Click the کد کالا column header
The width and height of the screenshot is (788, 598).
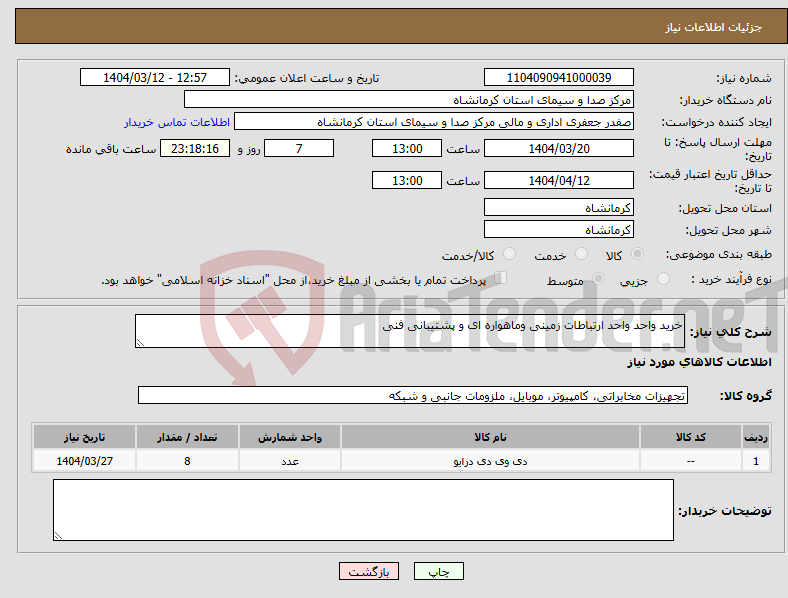click(x=691, y=437)
